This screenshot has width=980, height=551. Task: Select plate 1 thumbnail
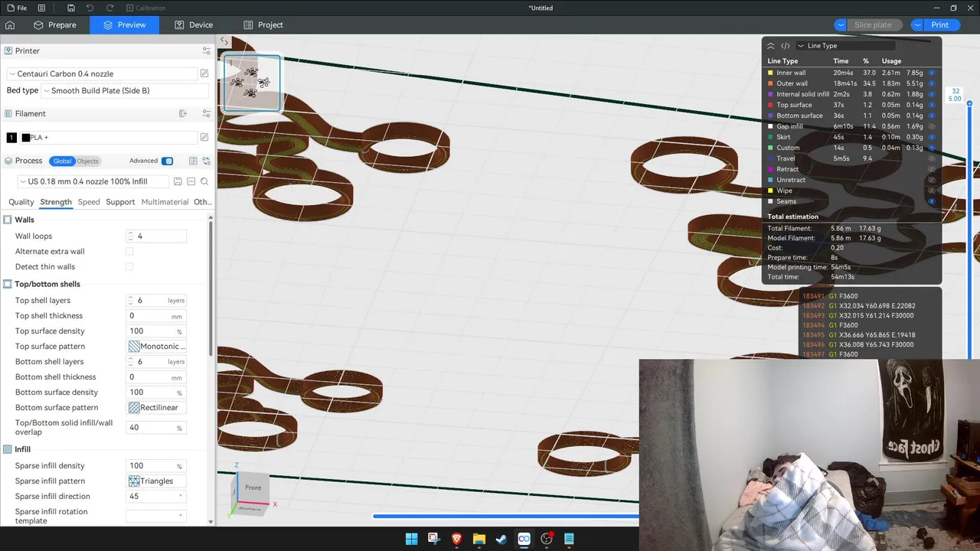tap(252, 83)
